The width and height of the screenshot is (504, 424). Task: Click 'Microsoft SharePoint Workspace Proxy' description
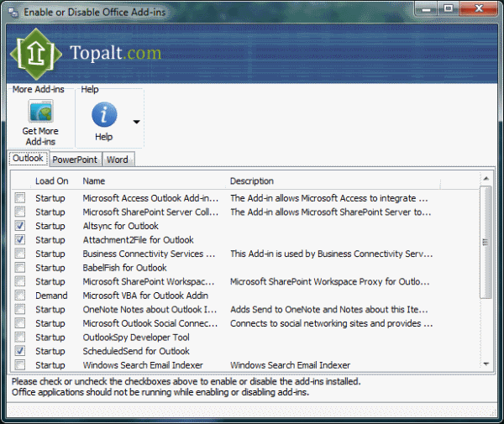coord(330,282)
